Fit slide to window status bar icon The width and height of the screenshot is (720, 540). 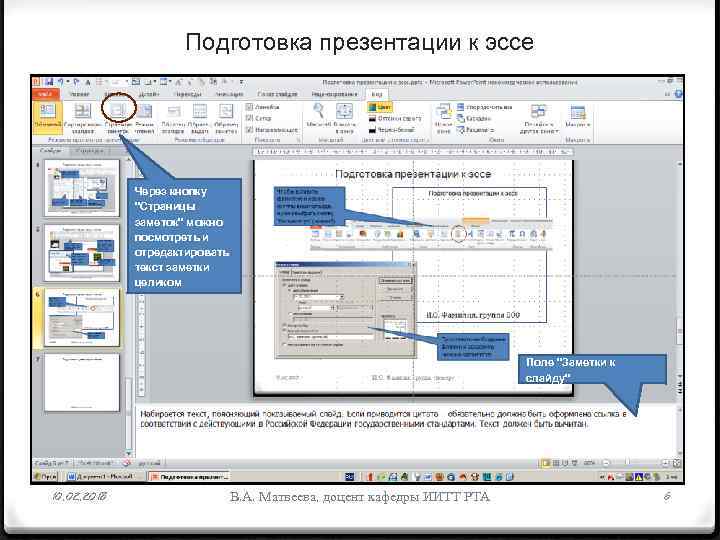(x=676, y=463)
